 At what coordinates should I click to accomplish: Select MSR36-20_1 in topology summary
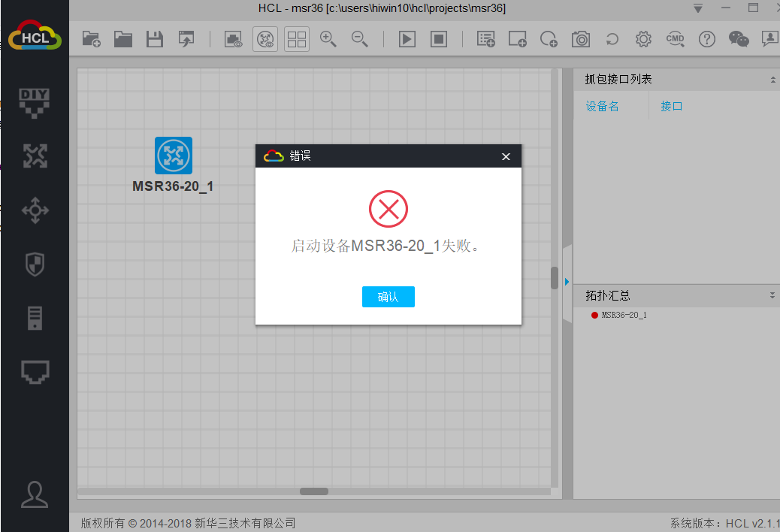pyautogui.click(x=619, y=316)
